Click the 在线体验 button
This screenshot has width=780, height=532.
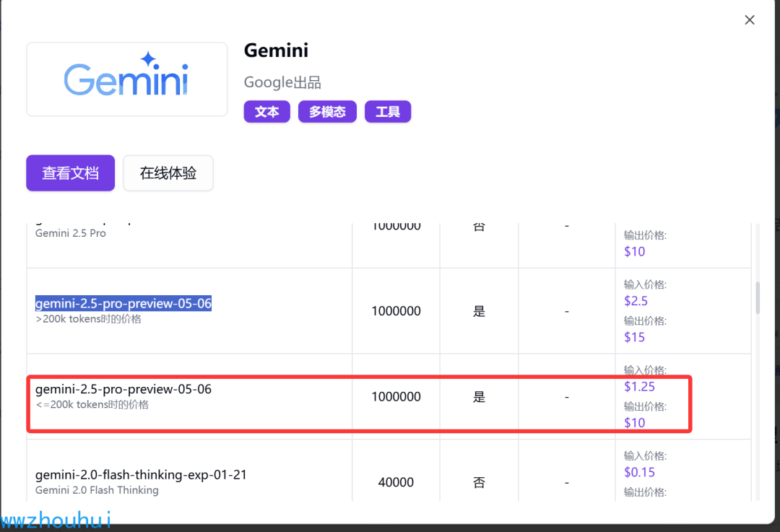coord(168,173)
